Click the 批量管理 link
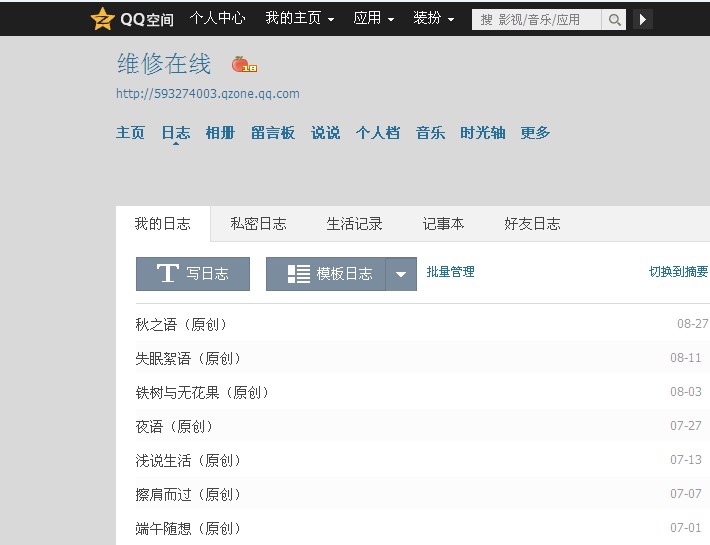 [450, 272]
